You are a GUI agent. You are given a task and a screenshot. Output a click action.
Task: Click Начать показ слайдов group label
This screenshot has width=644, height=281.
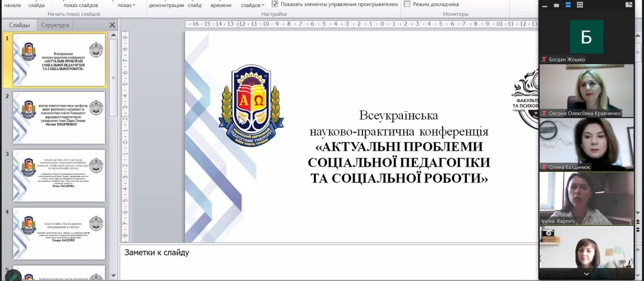(74, 14)
